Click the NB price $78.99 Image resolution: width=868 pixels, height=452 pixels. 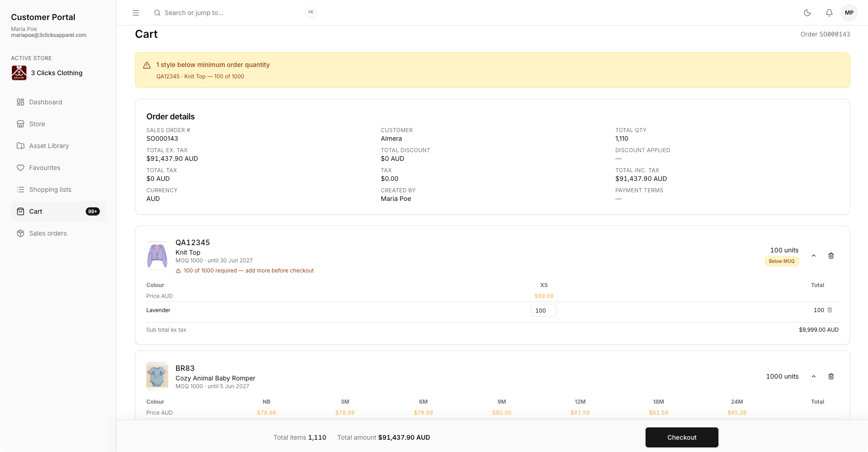click(x=266, y=413)
